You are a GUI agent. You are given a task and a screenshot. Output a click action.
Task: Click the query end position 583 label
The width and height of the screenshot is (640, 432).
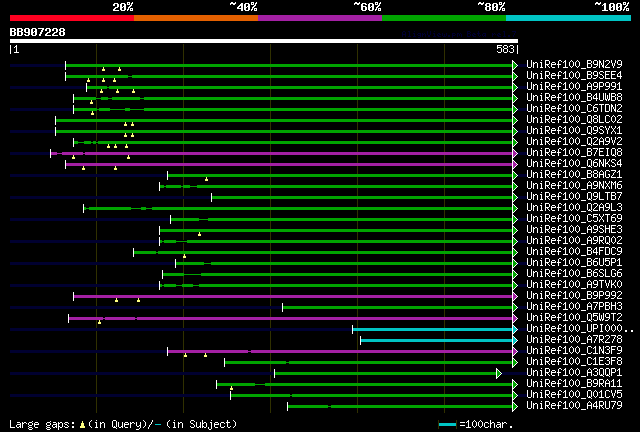(x=505, y=49)
